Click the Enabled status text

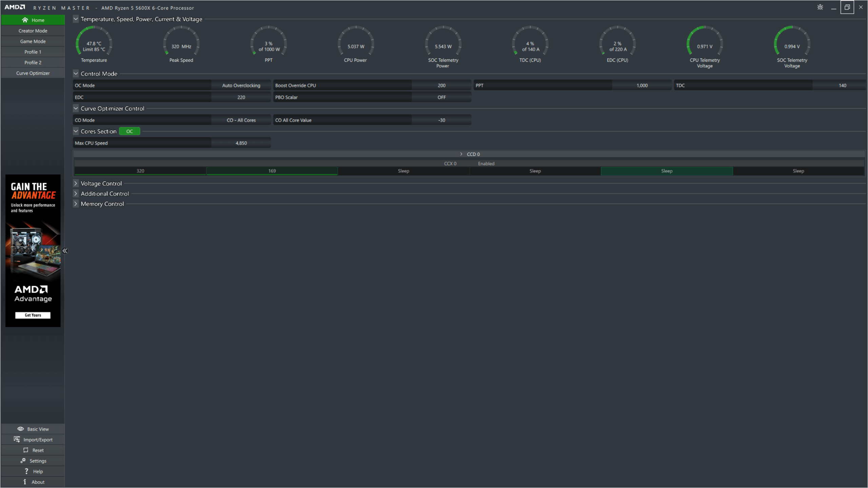point(486,164)
